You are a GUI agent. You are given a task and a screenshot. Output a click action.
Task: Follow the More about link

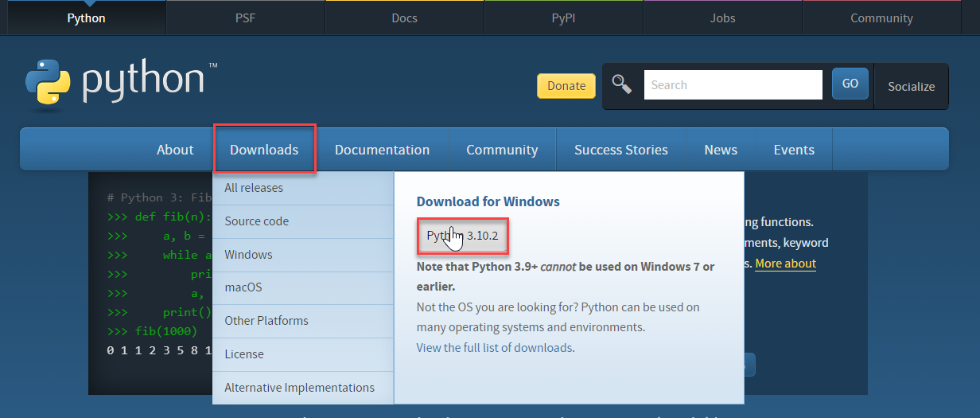pos(785,264)
